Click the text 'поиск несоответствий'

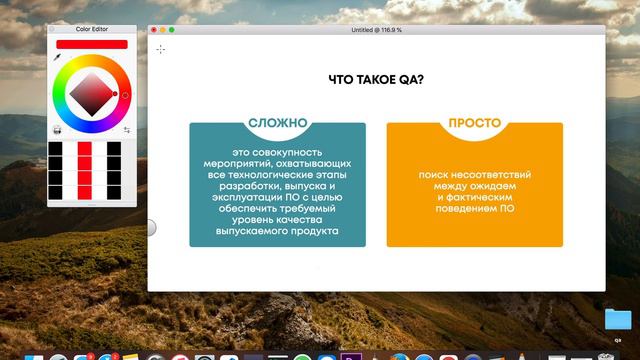(x=475, y=175)
